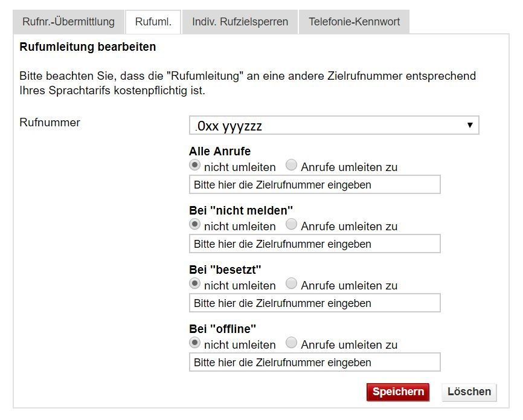Choose 'Anrufe umleiten zu' under Bei 'offline'
Image resolution: width=523 pixels, height=420 pixels.
(x=291, y=343)
